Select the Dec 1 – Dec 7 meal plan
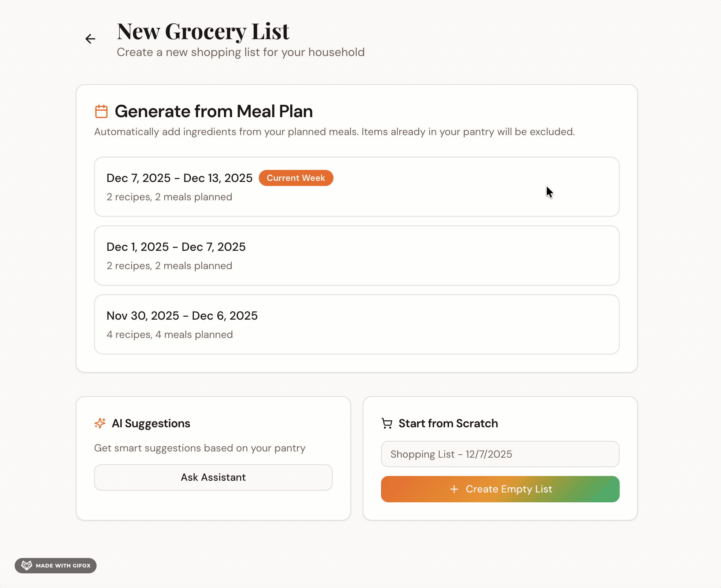Image resolution: width=721 pixels, height=588 pixels. [357, 256]
